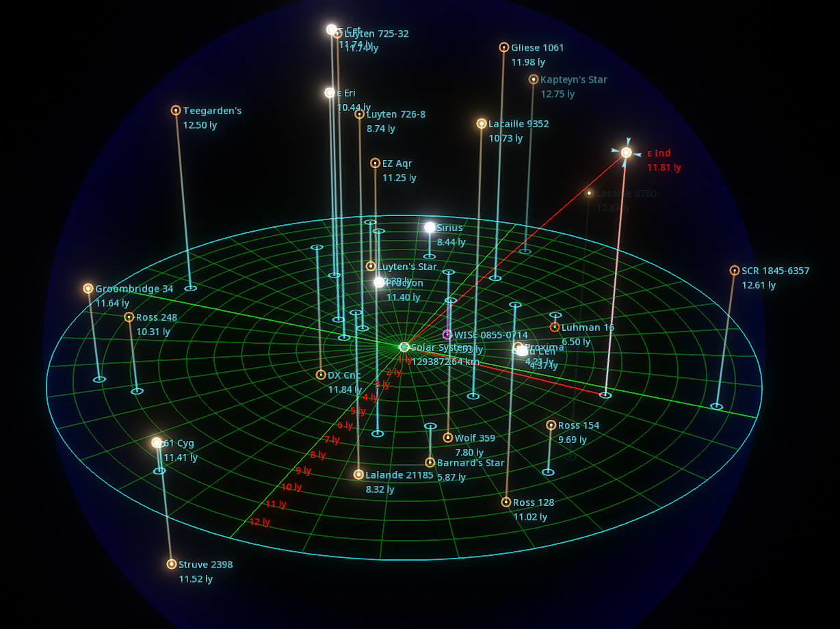Select the Lacaille 9352 star marker
840x629 pixels.
pyautogui.click(x=482, y=124)
